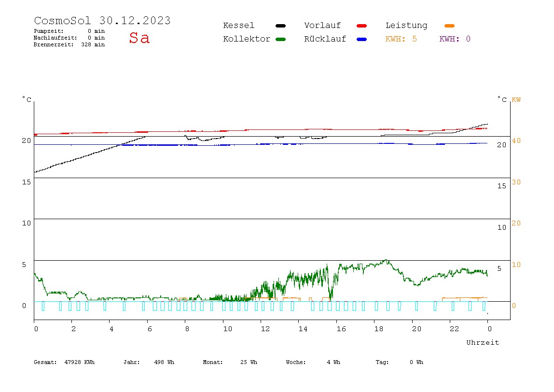Click the orange '30' on KW axis
The height and width of the screenshot is (392, 554).
(x=516, y=182)
